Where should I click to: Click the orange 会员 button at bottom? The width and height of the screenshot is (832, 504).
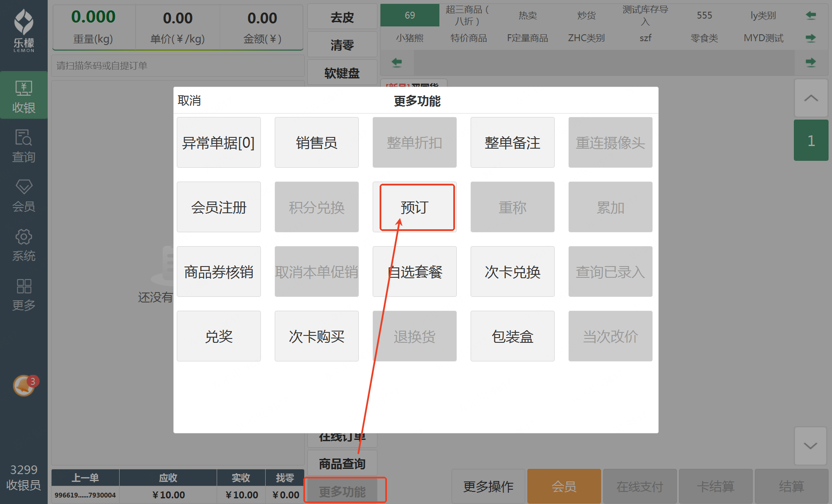click(564, 486)
